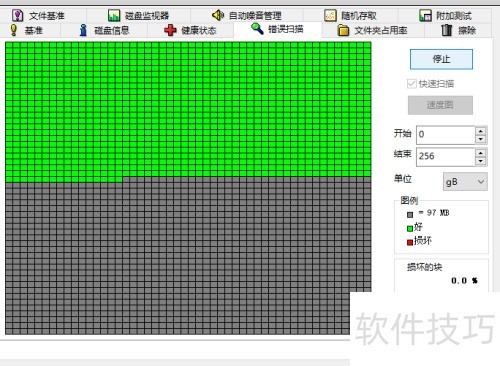This screenshot has width=500, height=366.
Task: Open the 文件基准 tab
Action: click(43, 15)
